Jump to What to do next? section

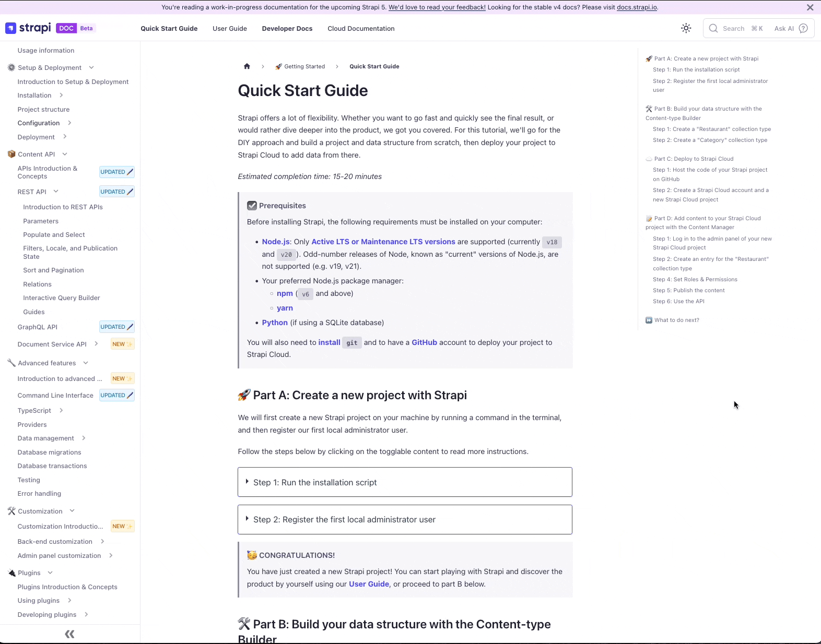point(672,320)
